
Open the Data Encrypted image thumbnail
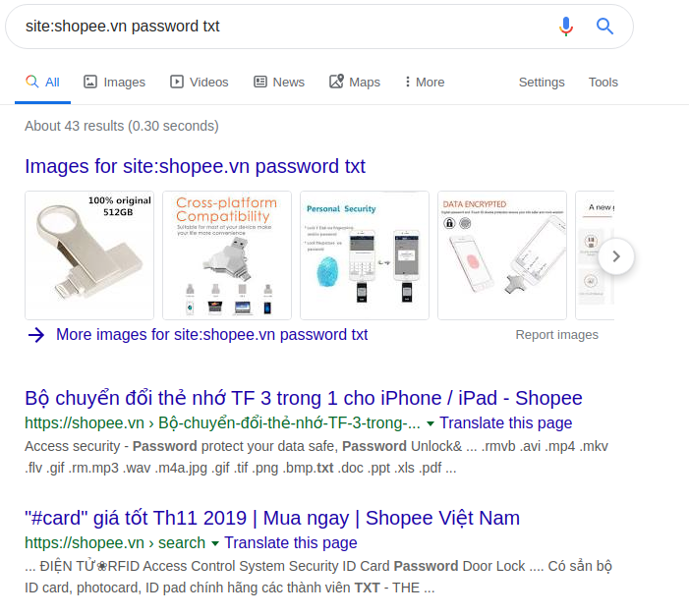click(502, 255)
